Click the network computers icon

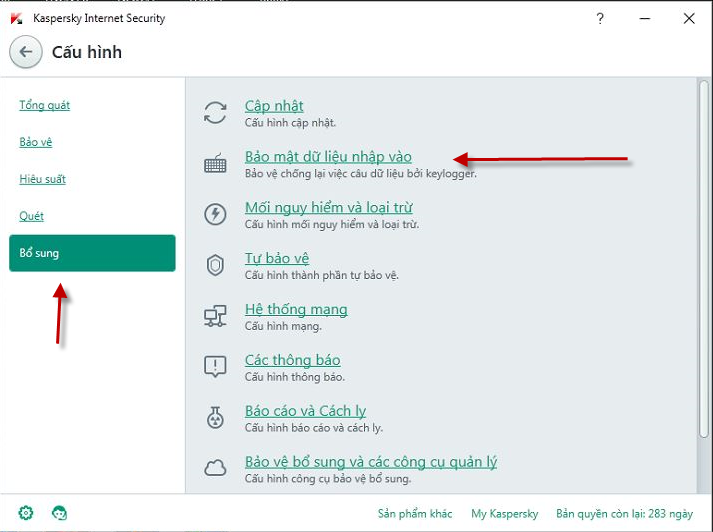(215, 316)
